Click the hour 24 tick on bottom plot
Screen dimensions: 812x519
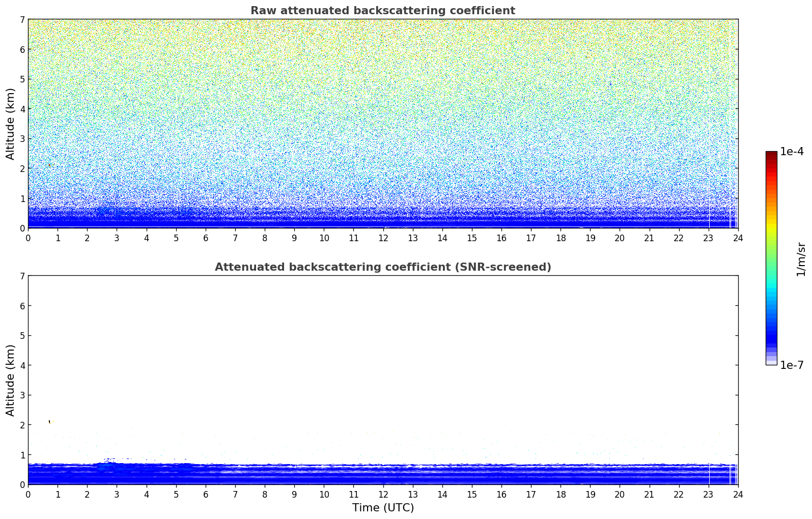(738, 494)
